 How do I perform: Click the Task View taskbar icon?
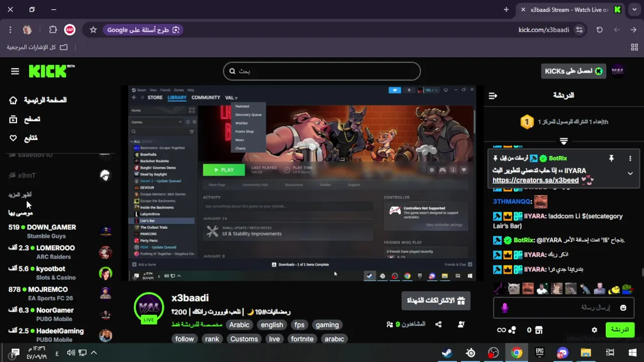[x=610, y=353]
